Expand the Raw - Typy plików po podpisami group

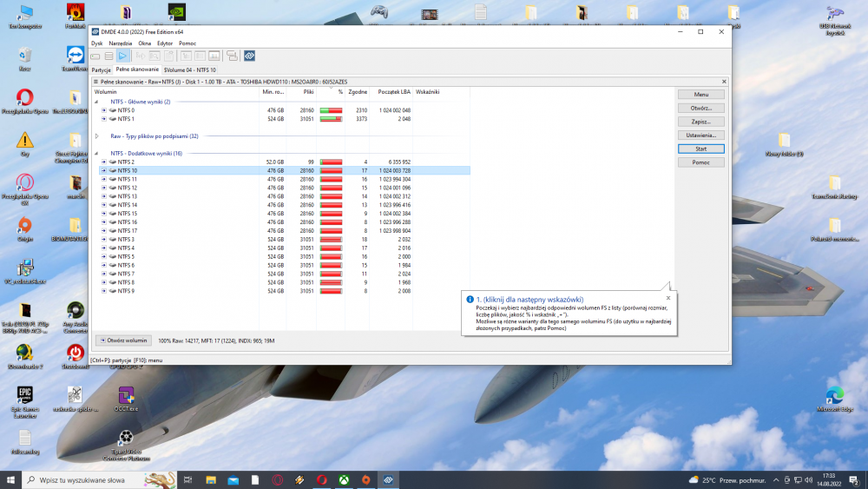[96, 136]
